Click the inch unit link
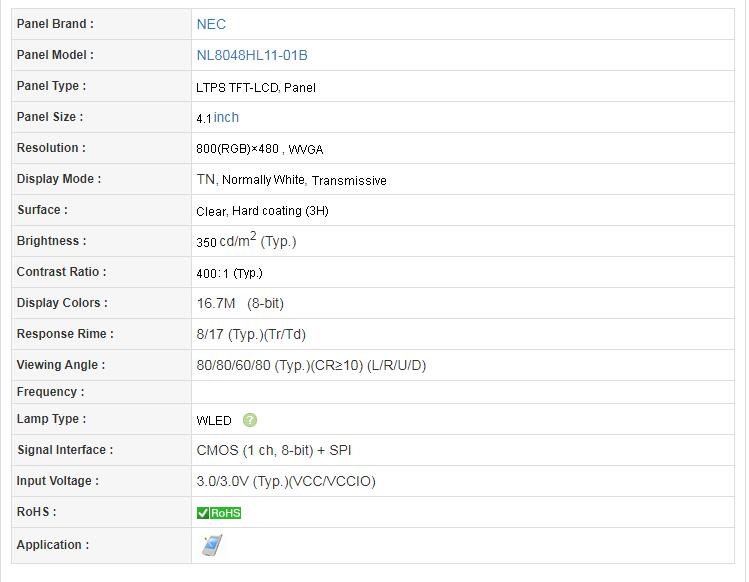The height and width of the screenshot is (582, 749). click(226, 117)
